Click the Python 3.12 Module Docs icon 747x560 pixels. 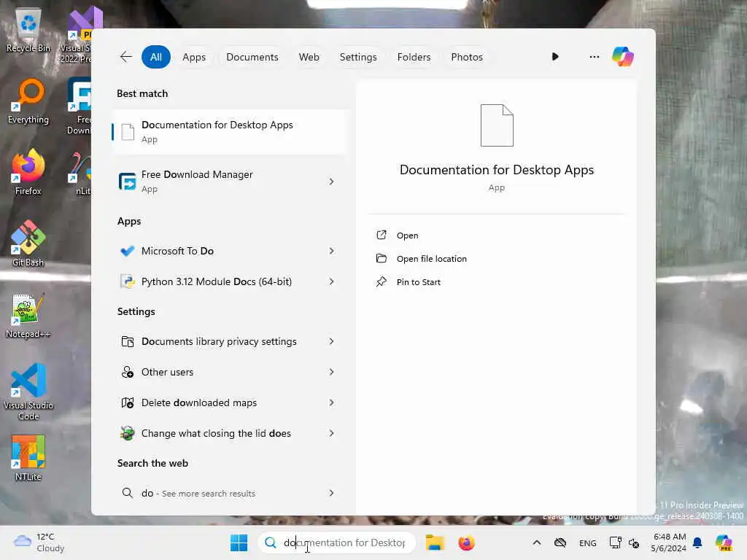click(127, 281)
